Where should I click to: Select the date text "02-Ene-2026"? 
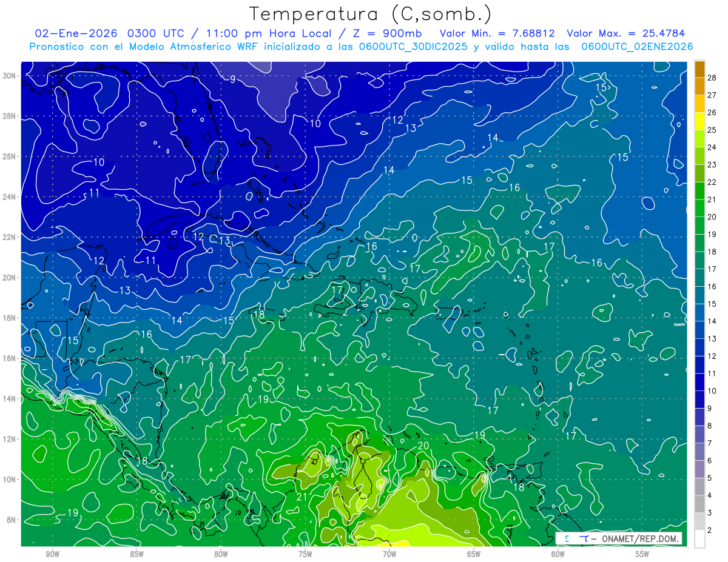tap(76, 33)
